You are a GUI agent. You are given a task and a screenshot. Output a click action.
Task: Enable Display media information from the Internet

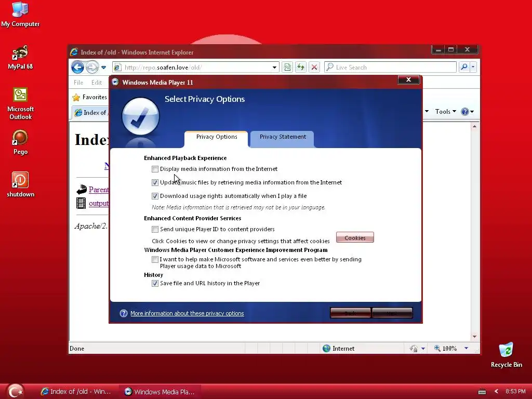[x=155, y=169]
